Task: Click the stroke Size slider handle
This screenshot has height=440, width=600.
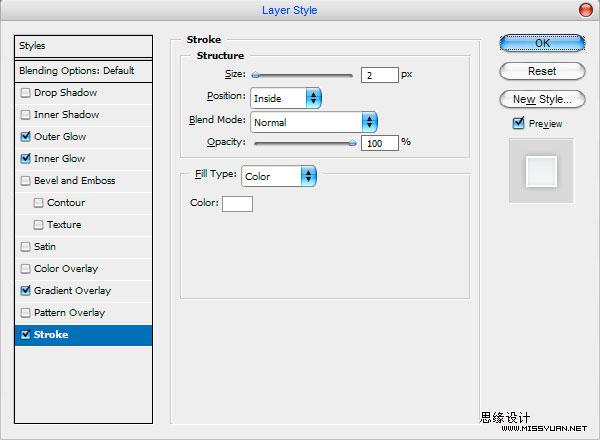Action: 256,75
